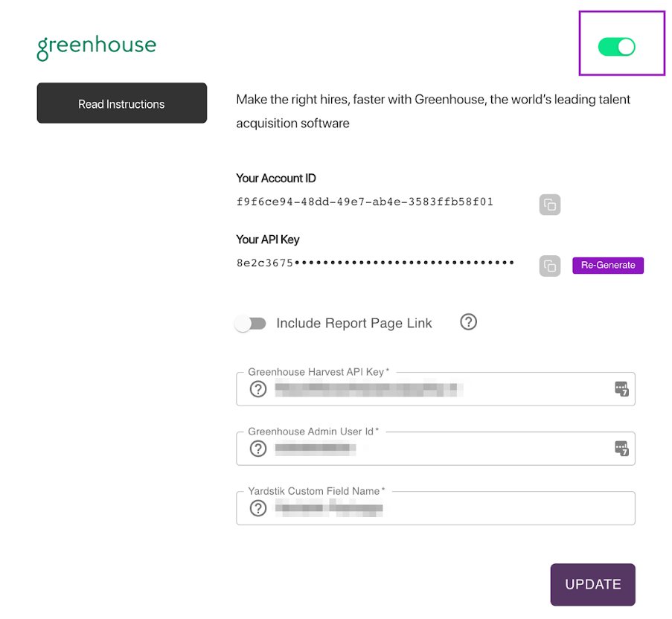The image size is (672, 619).
Task: Enable Include Report Page Link switch
Action: click(x=250, y=324)
